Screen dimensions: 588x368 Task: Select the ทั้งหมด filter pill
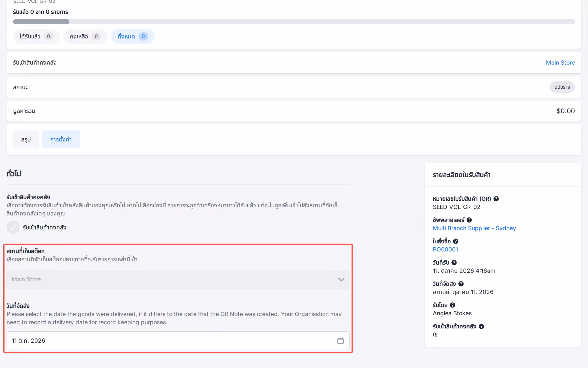133,36
